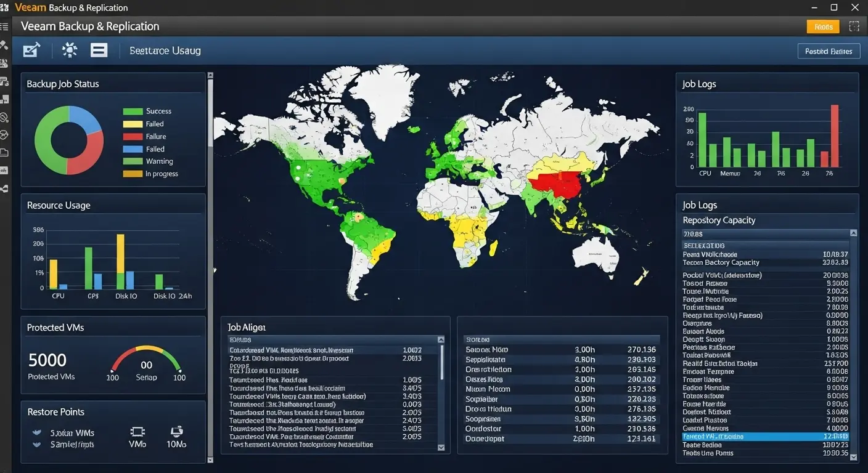Click the tall yellow bar in Resource Usage chart
The width and height of the screenshot is (868, 473).
pyautogui.click(x=120, y=253)
